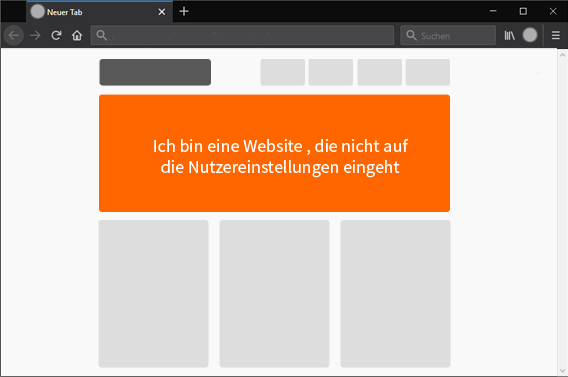
Task: Open the home page via house icon
Action: (77, 35)
